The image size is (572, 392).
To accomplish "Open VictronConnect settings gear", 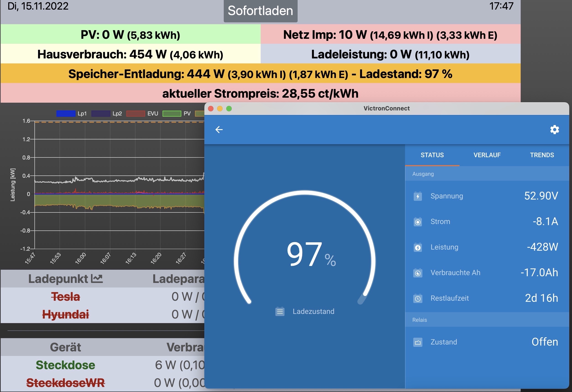I will tap(554, 130).
